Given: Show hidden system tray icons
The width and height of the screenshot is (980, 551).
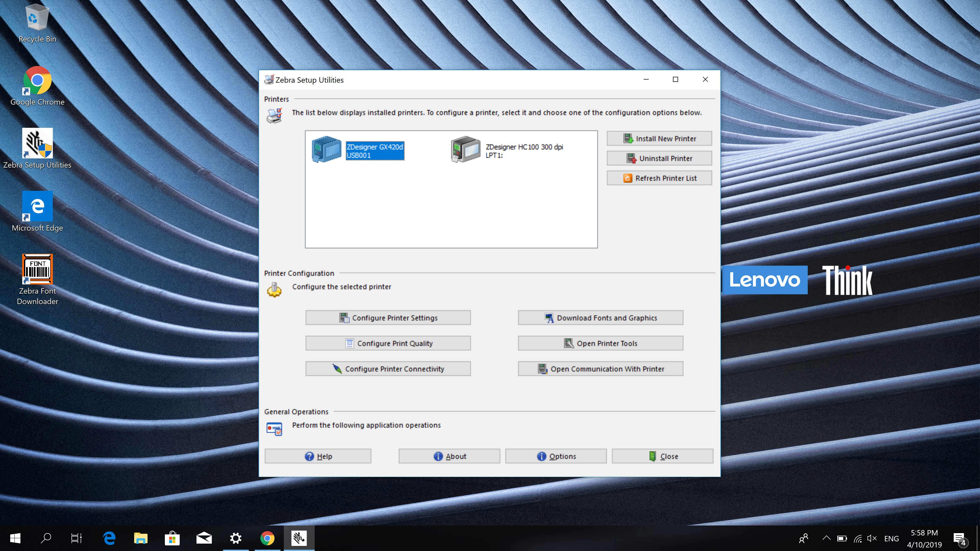Looking at the screenshot, I should coord(826,538).
